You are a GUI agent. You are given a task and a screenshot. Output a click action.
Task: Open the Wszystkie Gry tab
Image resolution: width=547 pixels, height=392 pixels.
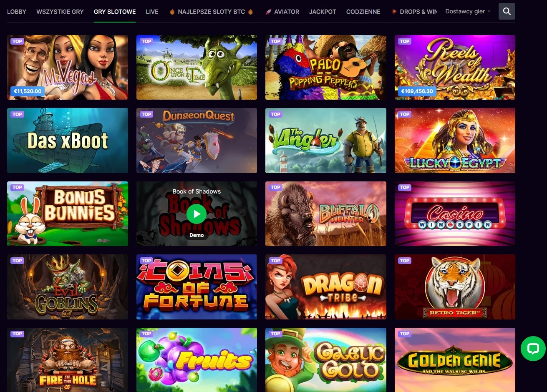60,12
